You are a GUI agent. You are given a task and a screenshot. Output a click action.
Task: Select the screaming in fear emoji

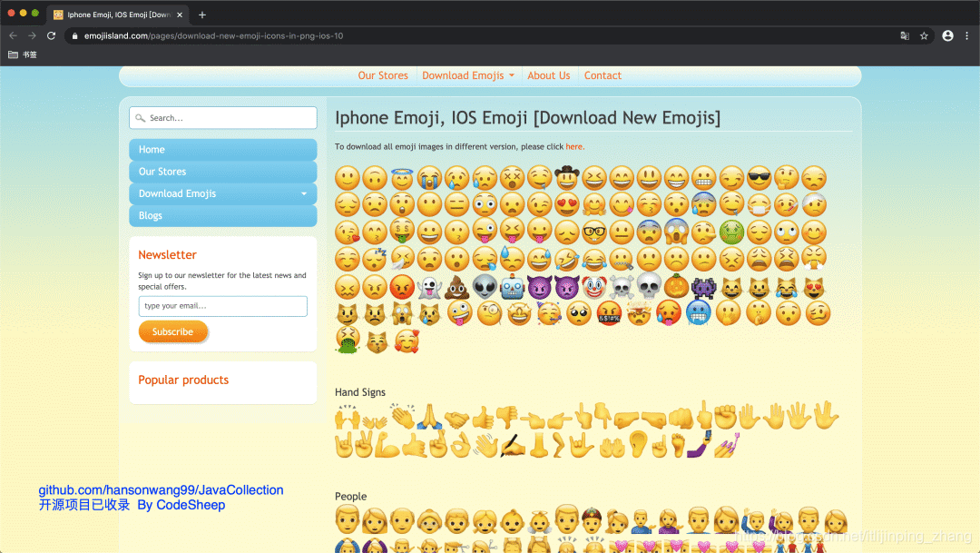tap(676, 232)
